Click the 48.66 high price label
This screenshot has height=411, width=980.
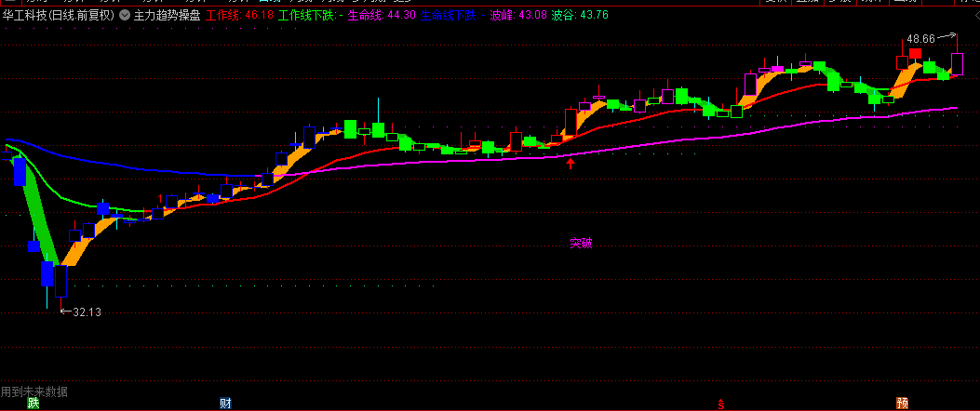[920, 39]
